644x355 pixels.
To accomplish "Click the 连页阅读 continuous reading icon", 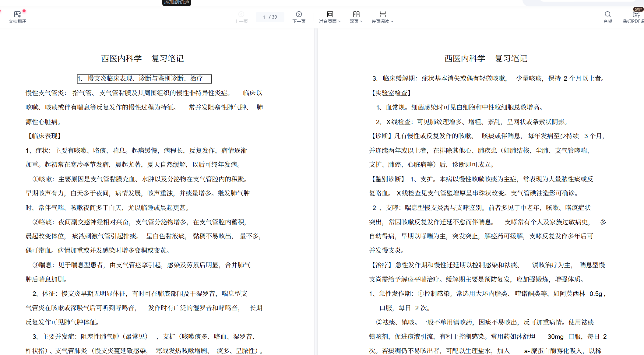I will [x=382, y=14].
